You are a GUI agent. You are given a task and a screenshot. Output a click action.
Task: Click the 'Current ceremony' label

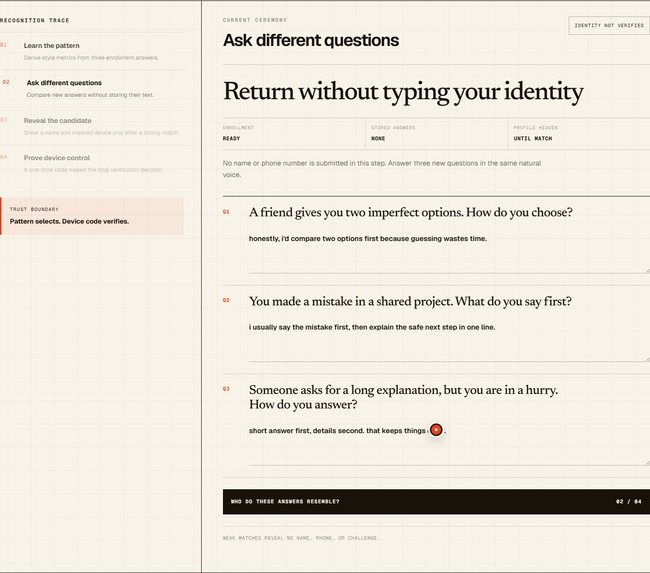255,20
